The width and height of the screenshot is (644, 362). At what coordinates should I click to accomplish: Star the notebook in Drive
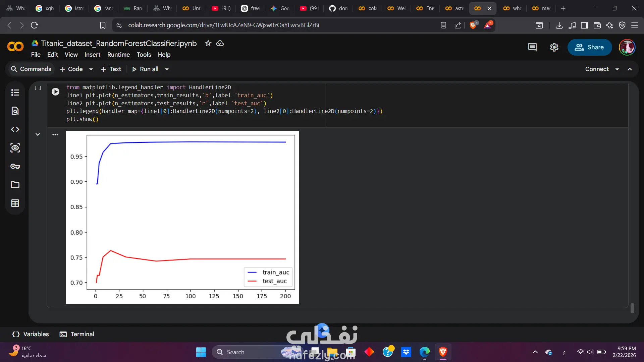pos(208,43)
